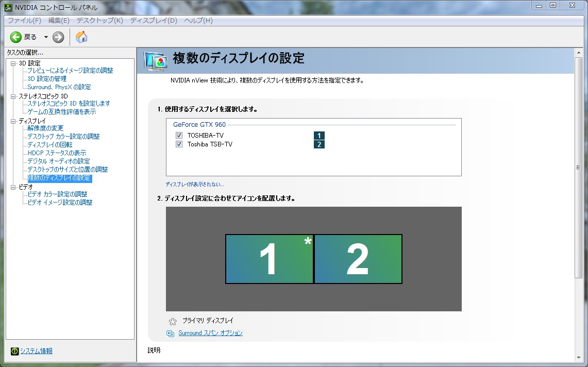Image resolution: width=588 pixels, height=367 pixels.
Task: Click the multiple displays header icon
Action: tap(156, 61)
